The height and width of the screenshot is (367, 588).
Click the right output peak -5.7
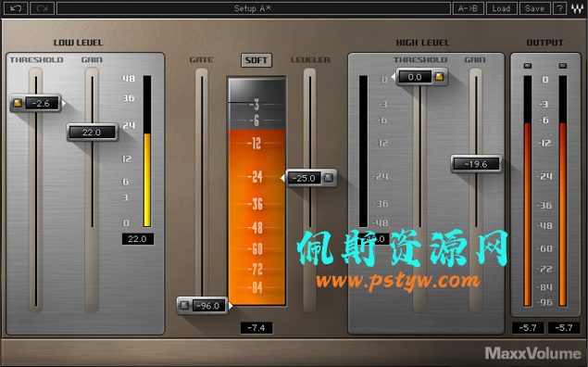pyautogui.click(x=564, y=327)
